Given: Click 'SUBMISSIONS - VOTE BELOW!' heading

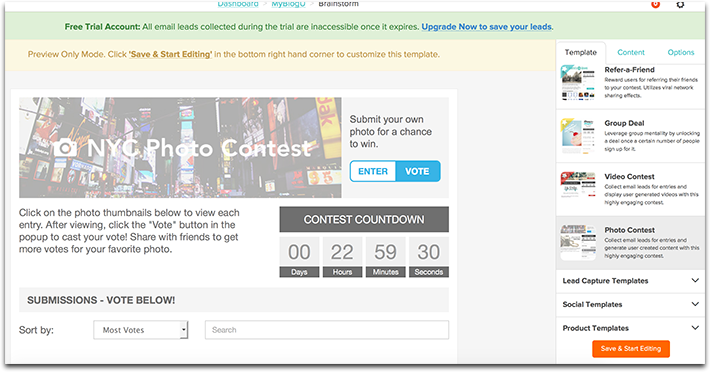Looking at the screenshot, I should (x=101, y=300).
